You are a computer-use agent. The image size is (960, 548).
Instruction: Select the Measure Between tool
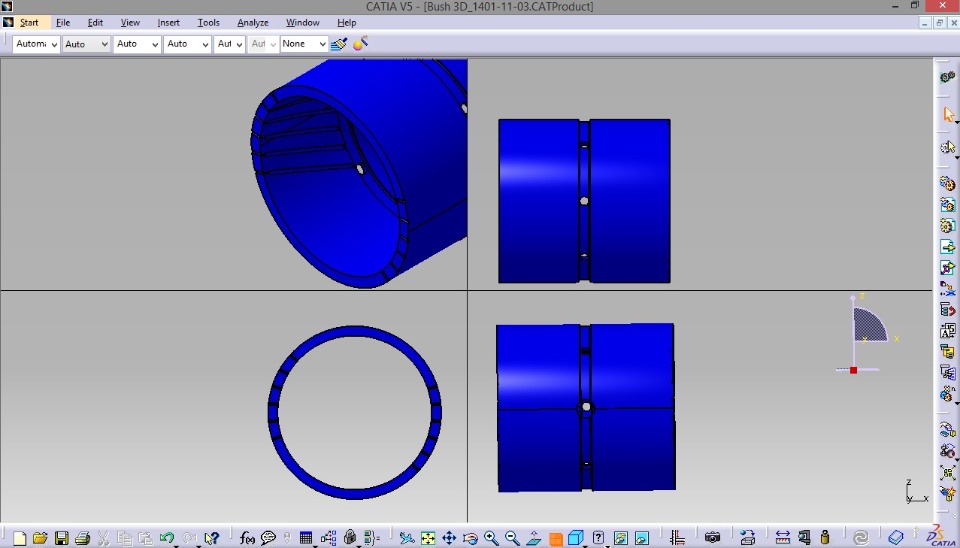pos(782,538)
